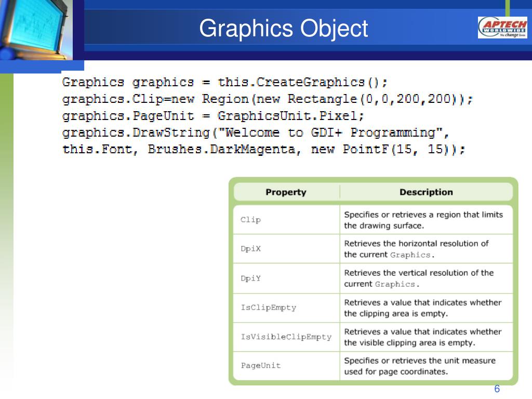This screenshot has height=399, width=532.
Task: Click the code line "Graphics graphics = this.CreateGraphics();"
Action: click(224, 83)
